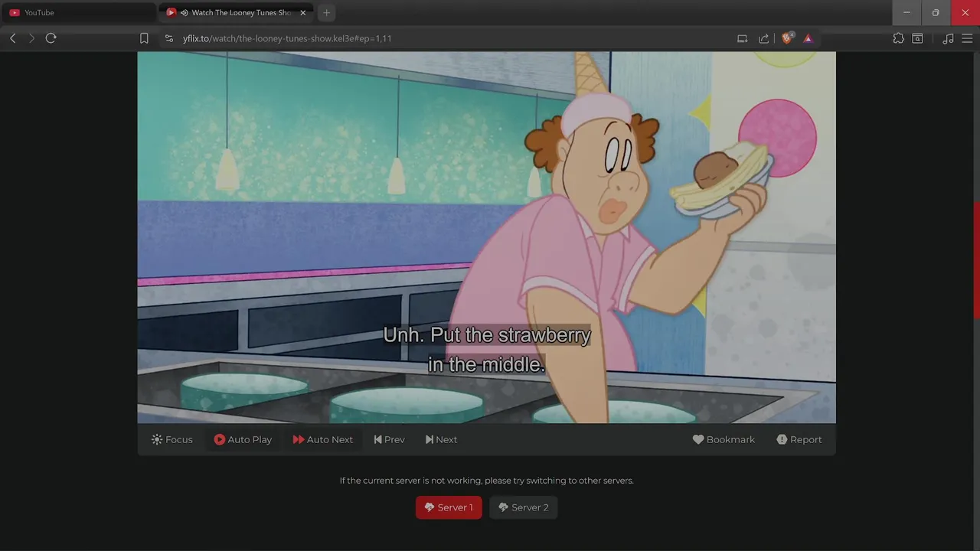Click the browser forward arrow

click(31, 38)
